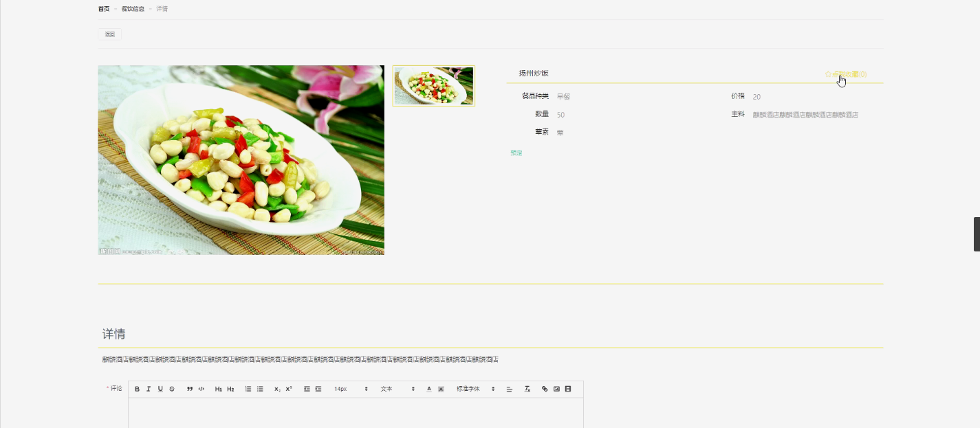Click the large fried rice photo
This screenshot has width=980, height=428.
click(241, 160)
